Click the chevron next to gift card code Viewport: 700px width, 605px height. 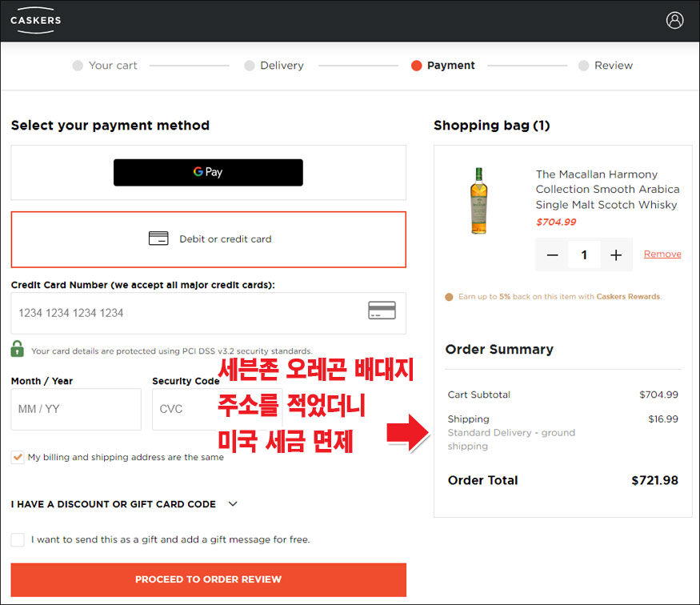click(x=233, y=504)
